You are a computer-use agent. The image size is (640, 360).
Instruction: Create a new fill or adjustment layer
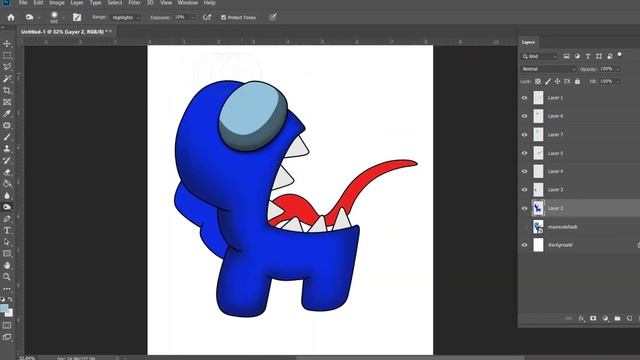click(605, 318)
